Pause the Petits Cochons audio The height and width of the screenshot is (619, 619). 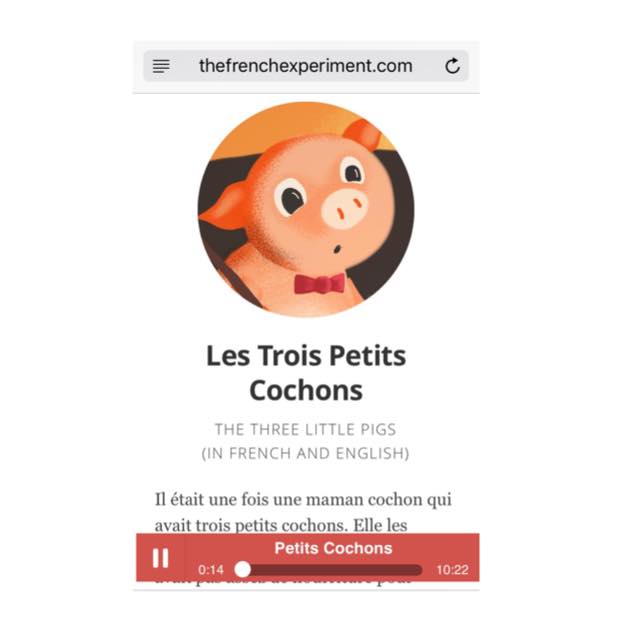coord(161,558)
